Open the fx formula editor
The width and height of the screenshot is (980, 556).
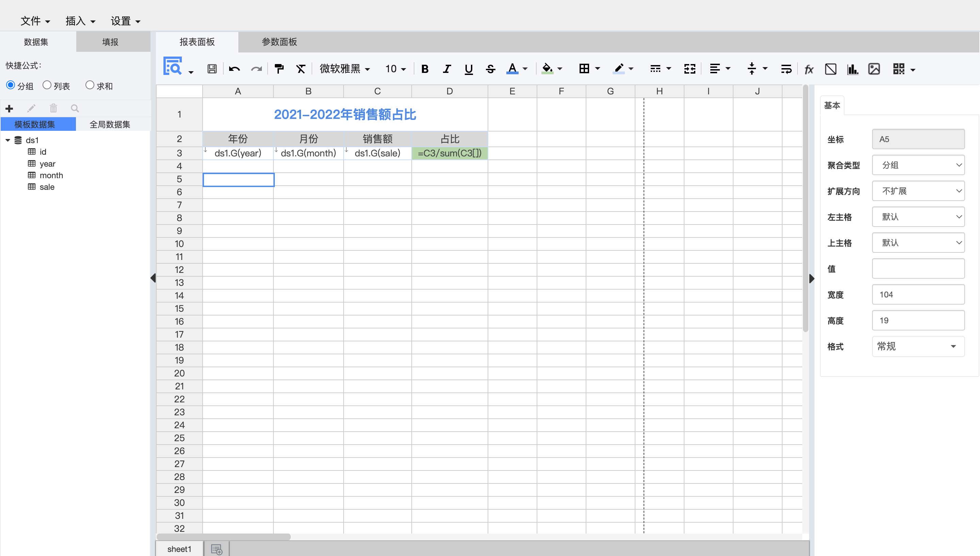tap(809, 69)
